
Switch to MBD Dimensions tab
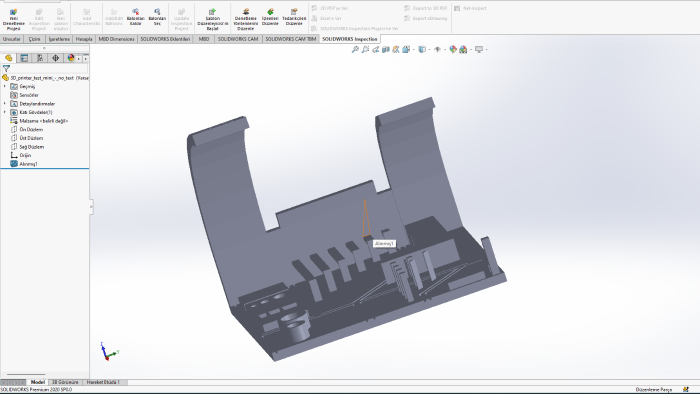116,39
